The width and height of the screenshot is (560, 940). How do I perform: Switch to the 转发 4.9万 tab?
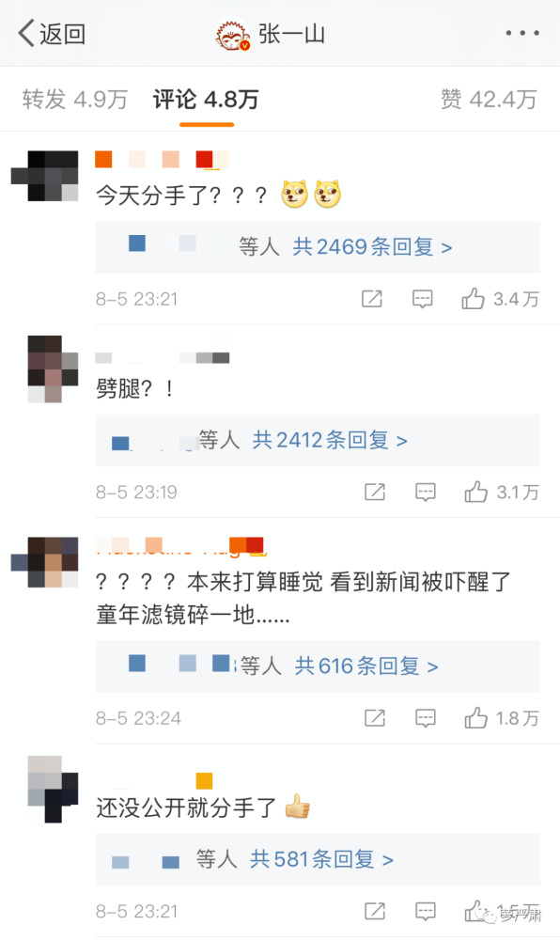[75, 100]
